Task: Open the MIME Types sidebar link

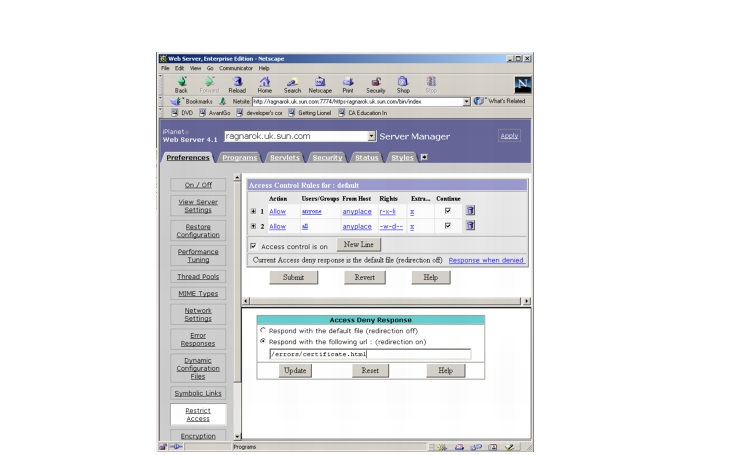Action: pos(198,293)
